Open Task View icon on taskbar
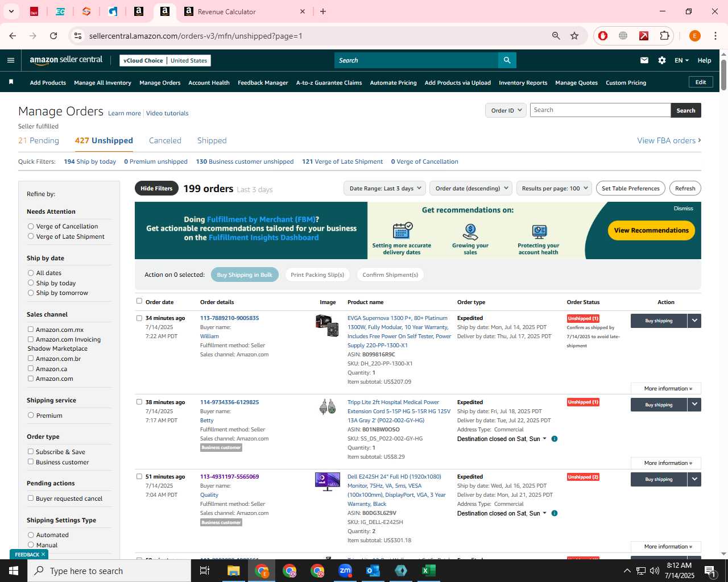728x582 pixels. 205,571
